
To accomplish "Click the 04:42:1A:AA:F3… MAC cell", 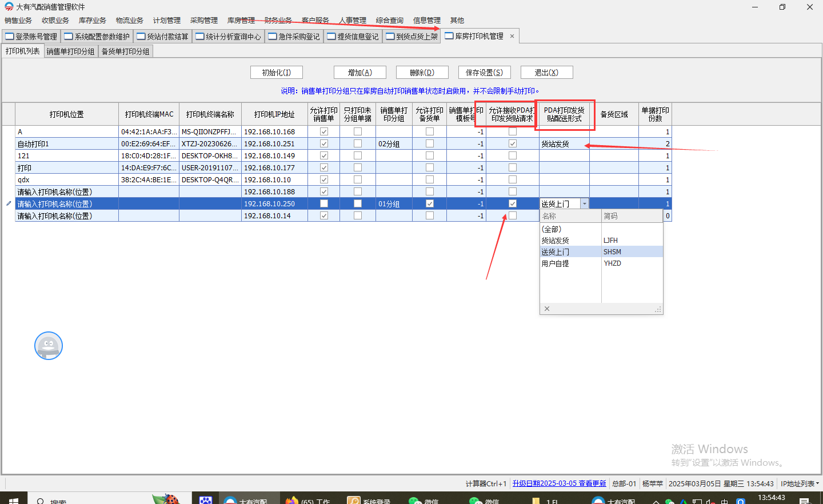I will pyautogui.click(x=149, y=131).
